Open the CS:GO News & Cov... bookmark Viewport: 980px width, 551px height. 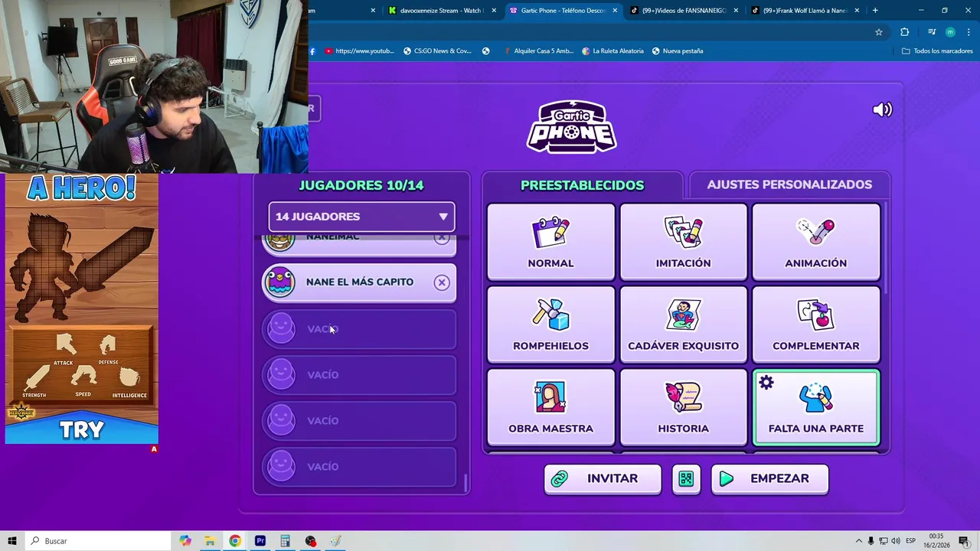pyautogui.click(x=437, y=51)
